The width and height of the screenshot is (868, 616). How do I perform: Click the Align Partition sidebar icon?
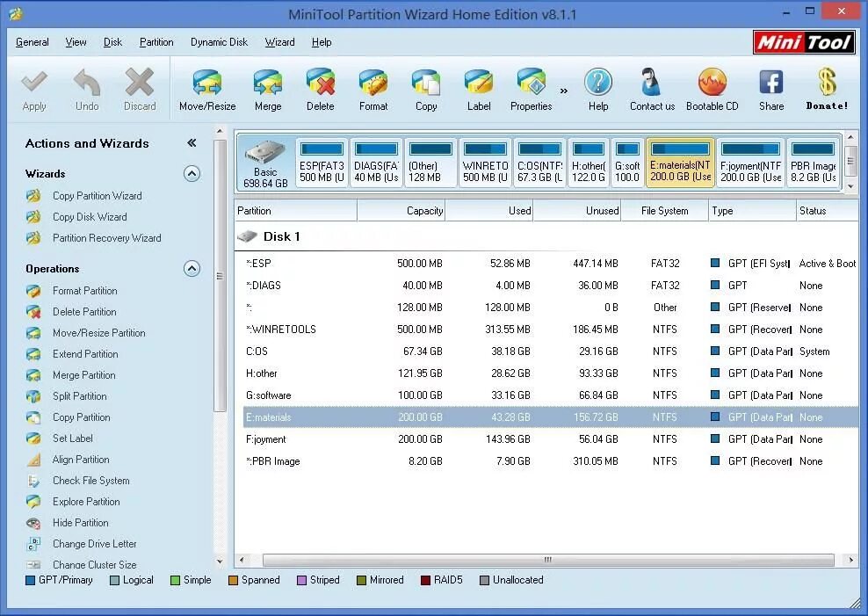pos(33,460)
